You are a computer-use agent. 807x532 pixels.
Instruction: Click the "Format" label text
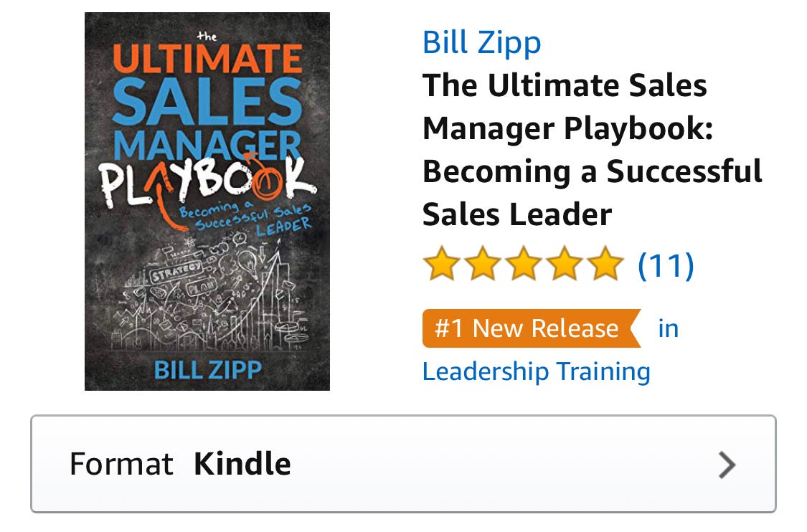[121, 464]
